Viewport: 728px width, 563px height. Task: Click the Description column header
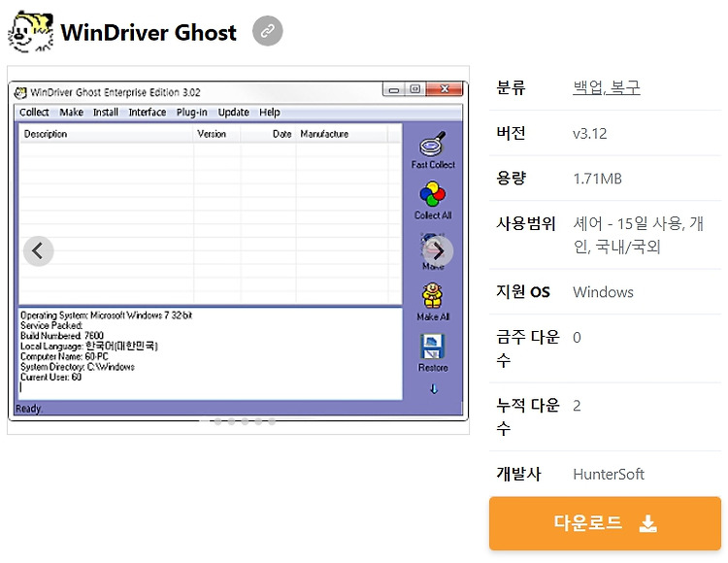(107, 134)
